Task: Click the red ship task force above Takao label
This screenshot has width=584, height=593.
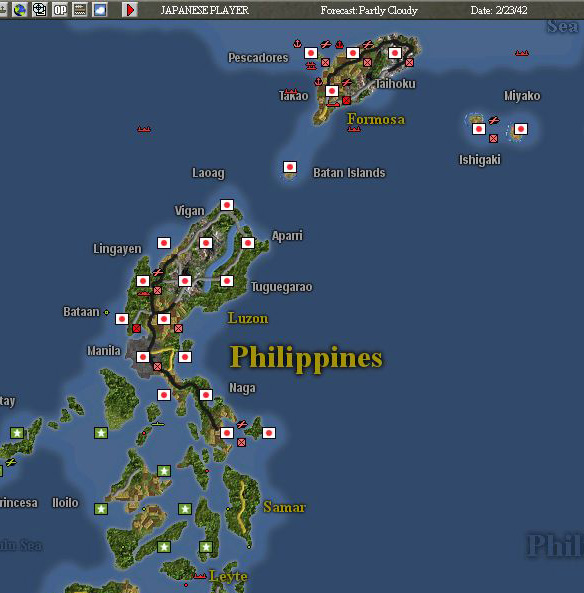Action: click(x=290, y=91)
